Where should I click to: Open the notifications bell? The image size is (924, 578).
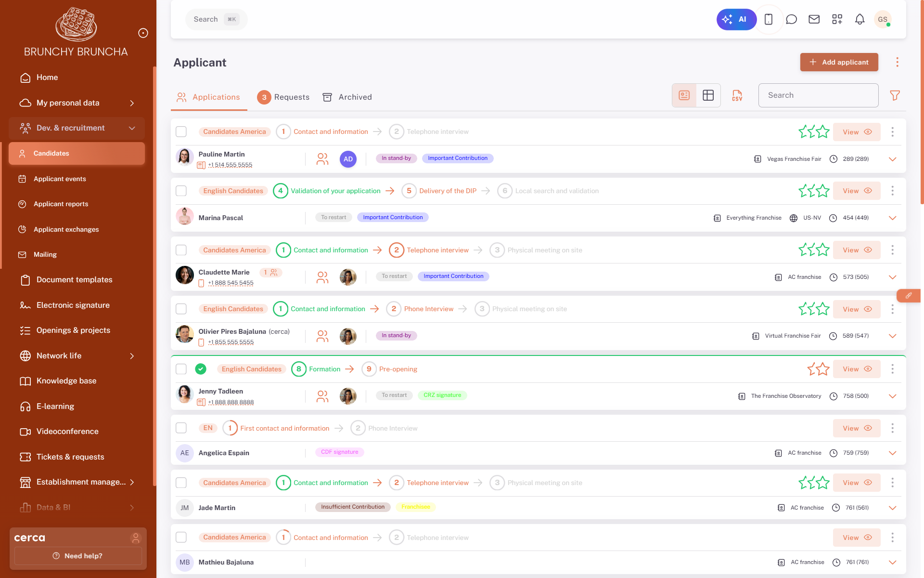tap(860, 19)
